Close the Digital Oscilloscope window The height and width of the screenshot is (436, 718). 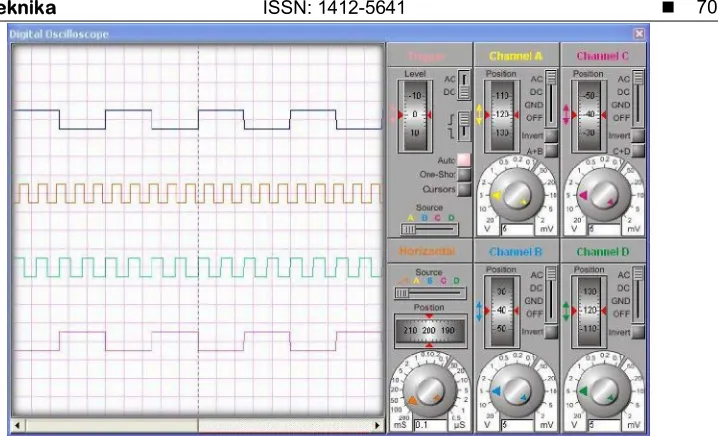[x=639, y=34]
